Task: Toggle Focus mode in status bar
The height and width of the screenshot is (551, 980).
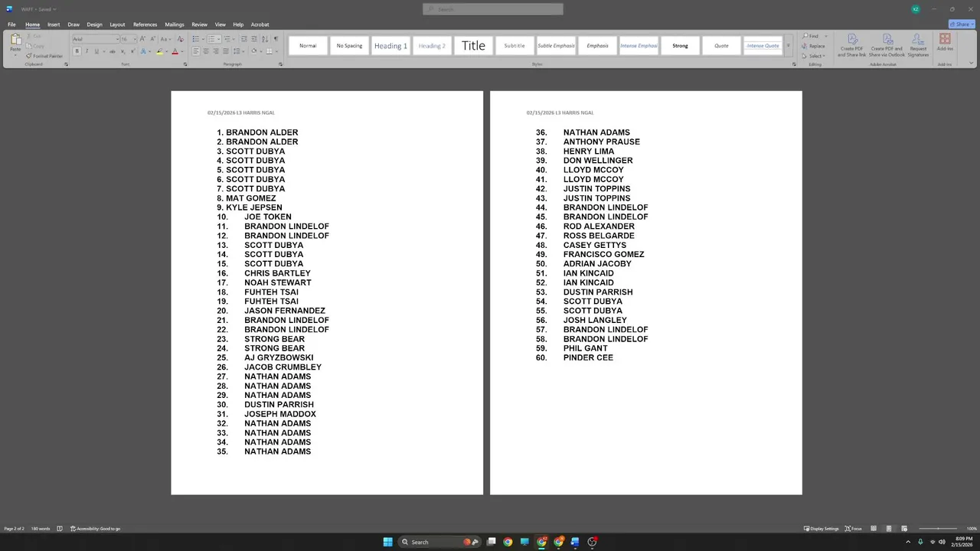Action: (854, 528)
